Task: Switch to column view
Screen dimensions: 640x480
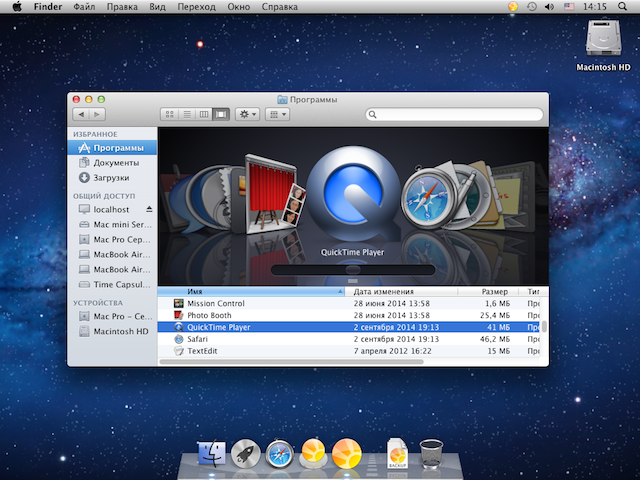Action: [204, 114]
